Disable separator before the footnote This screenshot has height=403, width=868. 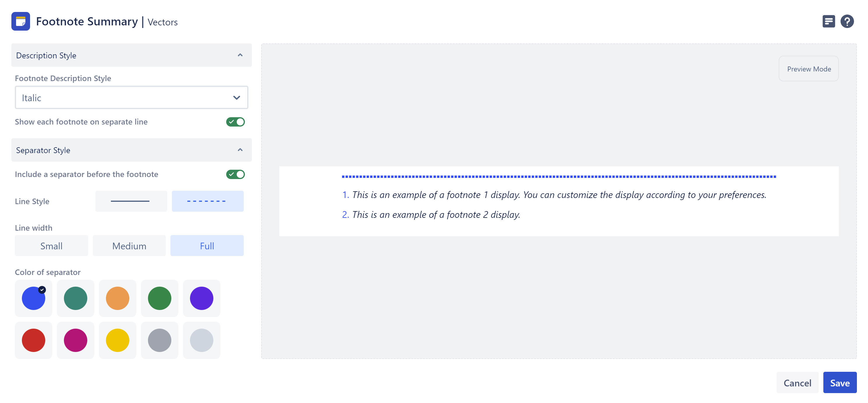click(x=236, y=174)
